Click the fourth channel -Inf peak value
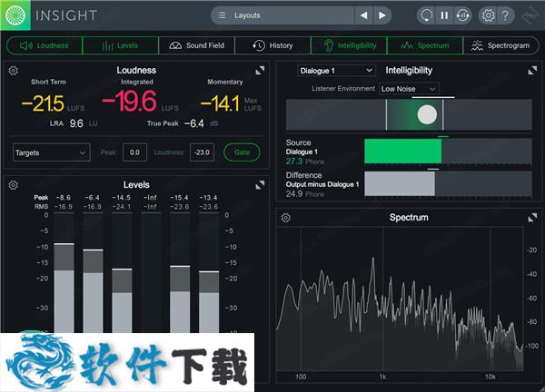The width and height of the screenshot is (545, 392). click(x=150, y=198)
